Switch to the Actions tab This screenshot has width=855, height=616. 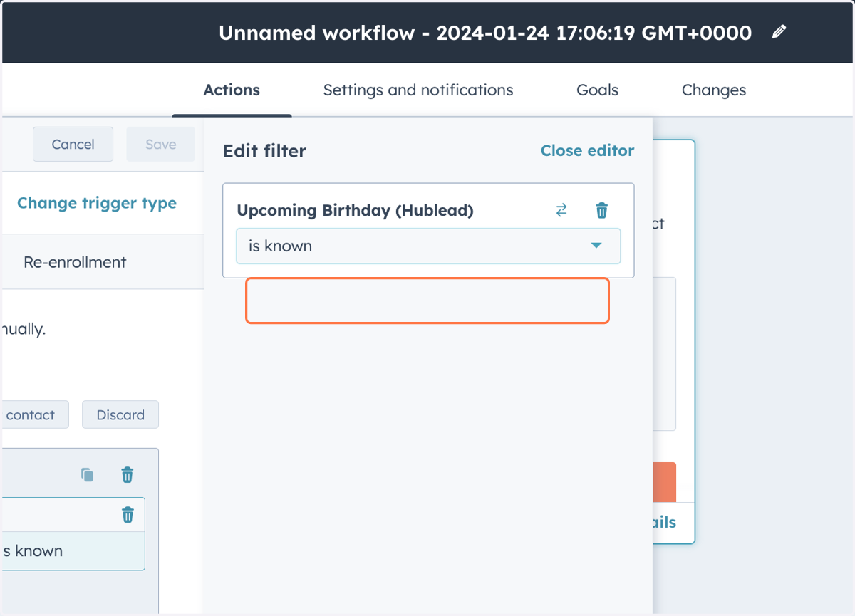coord(232,90)
